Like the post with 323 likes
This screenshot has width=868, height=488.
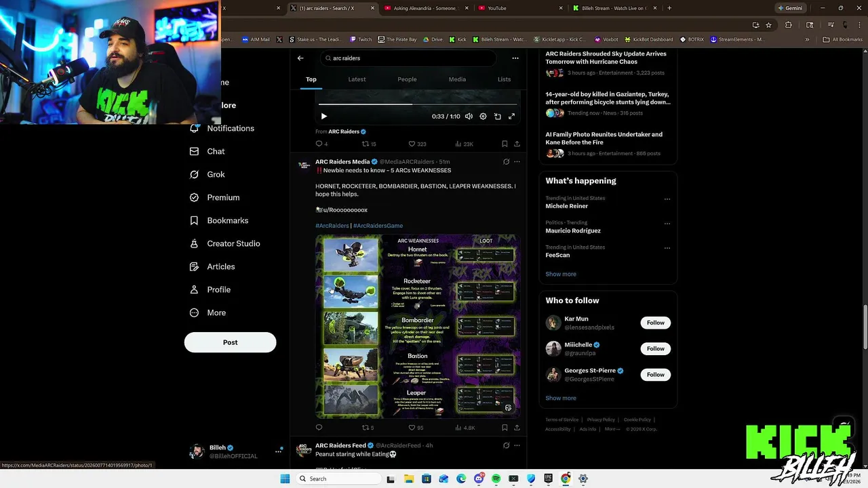click(417, 144)
